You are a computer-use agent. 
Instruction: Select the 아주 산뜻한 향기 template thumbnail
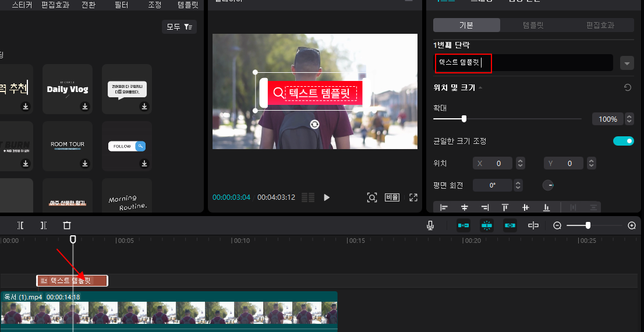point(68,196)
